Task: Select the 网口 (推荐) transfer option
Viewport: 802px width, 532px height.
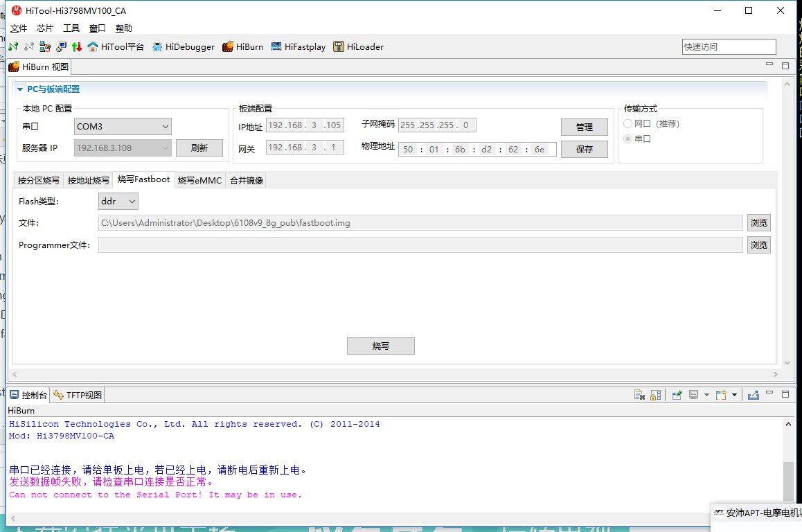Action: tap(627, 124)
